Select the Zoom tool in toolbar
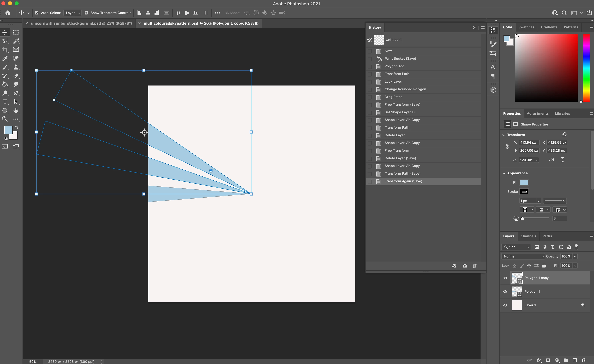 (x=5, y=119)
